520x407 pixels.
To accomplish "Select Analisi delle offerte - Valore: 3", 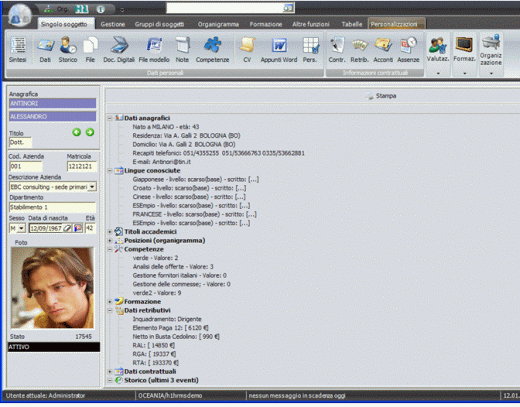I will 173,267.
